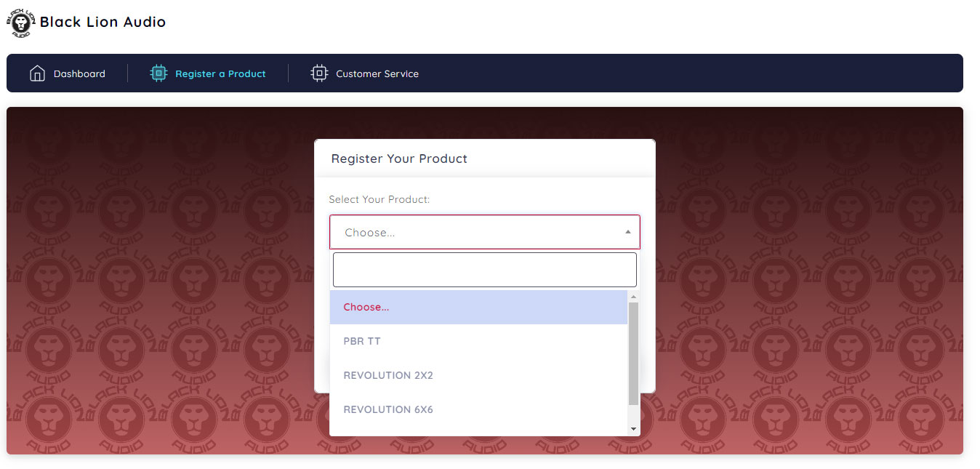980x469 pixels.
Task: Select REVOLUTION 6X6 product option
Action: (x=478, y=409)
